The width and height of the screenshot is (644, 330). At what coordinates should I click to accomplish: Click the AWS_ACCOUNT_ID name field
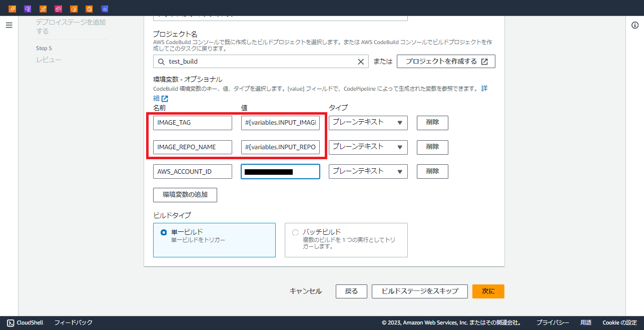pyautogui.click(x=193, y=171)
